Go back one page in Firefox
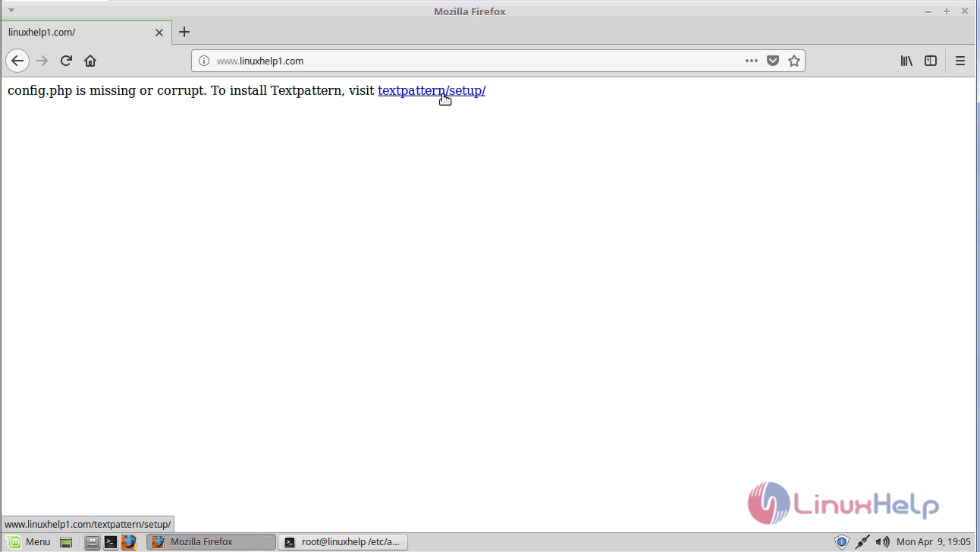 pos(17,61)
